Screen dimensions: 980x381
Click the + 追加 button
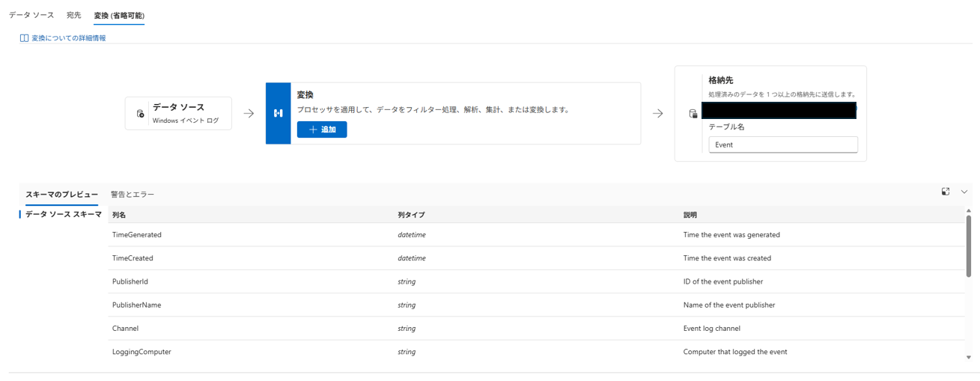coord(322,129)
